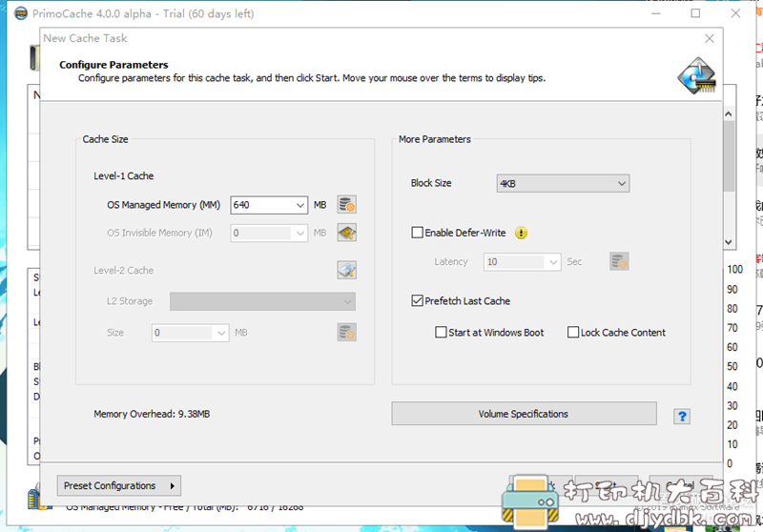Click the Level-2 Cache manage icon
Viewport: 763px width, 532px height.
point(347,270)
